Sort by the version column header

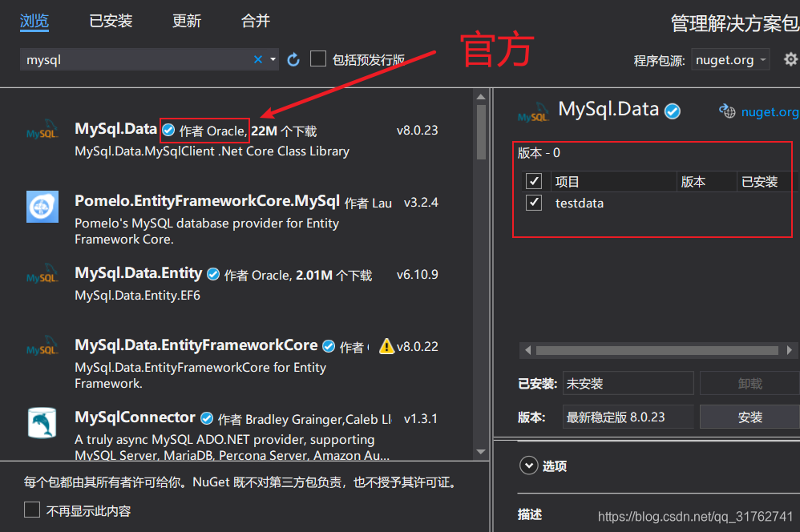pyautogui.click(x=707, y=181)
